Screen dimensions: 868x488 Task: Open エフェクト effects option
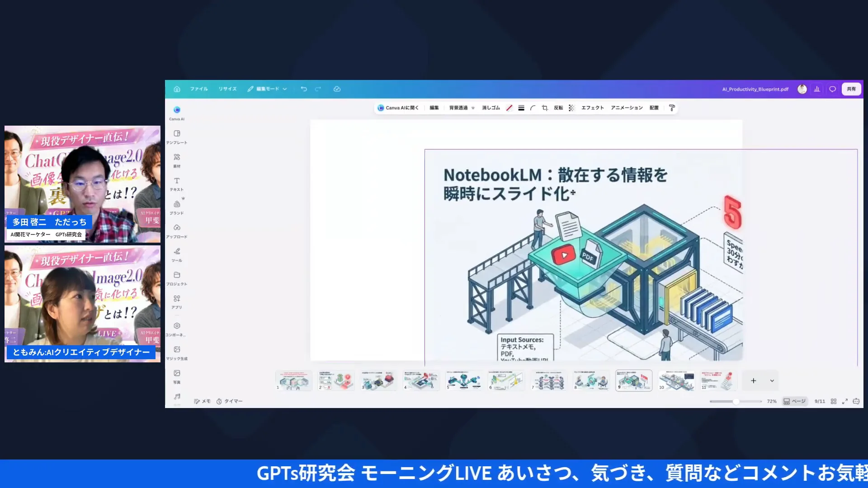point(592,108)
